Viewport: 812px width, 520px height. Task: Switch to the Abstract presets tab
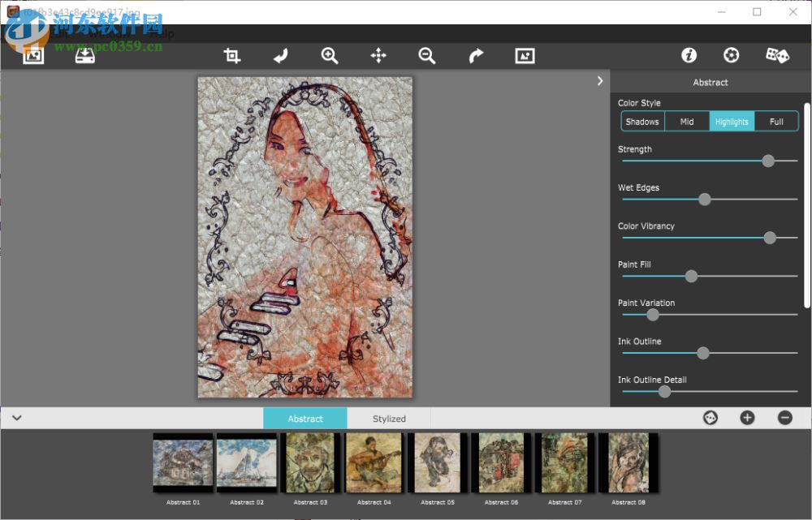coord(305,419)
